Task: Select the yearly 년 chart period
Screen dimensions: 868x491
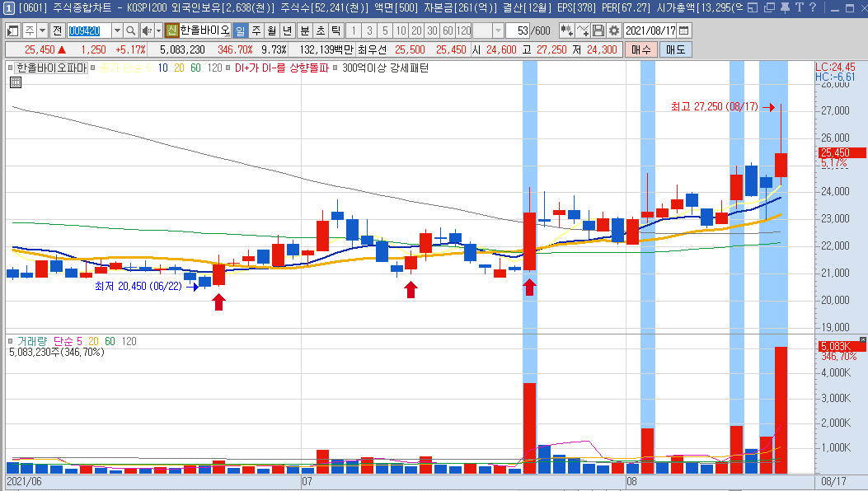Action: pyautogui.click(x=287, y=30)
